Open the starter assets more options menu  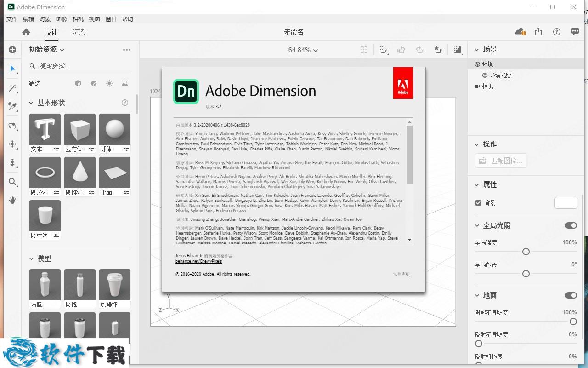[127, 50]
